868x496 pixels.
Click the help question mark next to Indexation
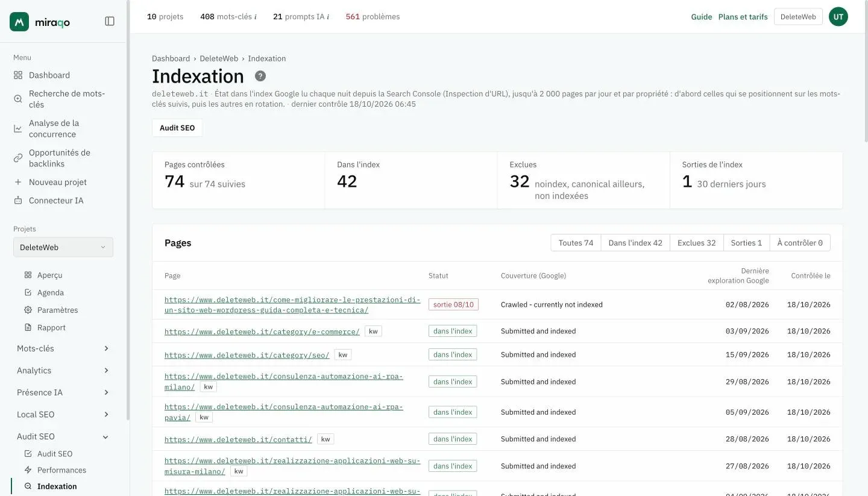click(x=260, y=76)
